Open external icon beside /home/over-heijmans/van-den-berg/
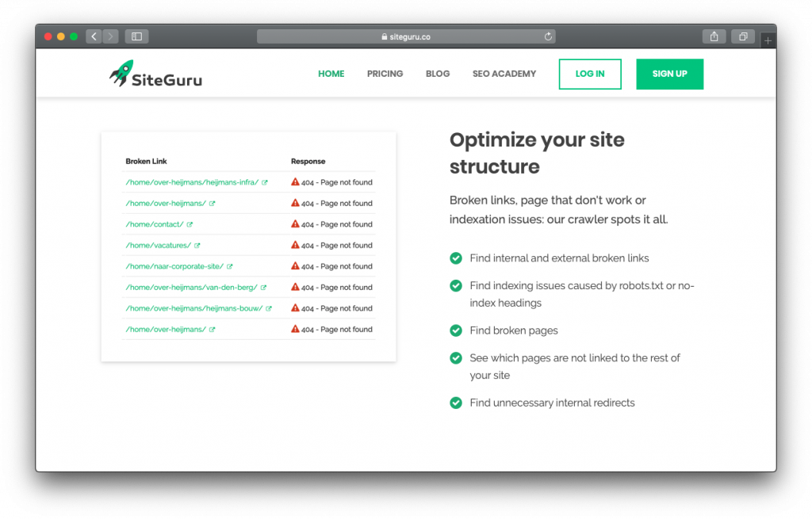 [263, 287]
